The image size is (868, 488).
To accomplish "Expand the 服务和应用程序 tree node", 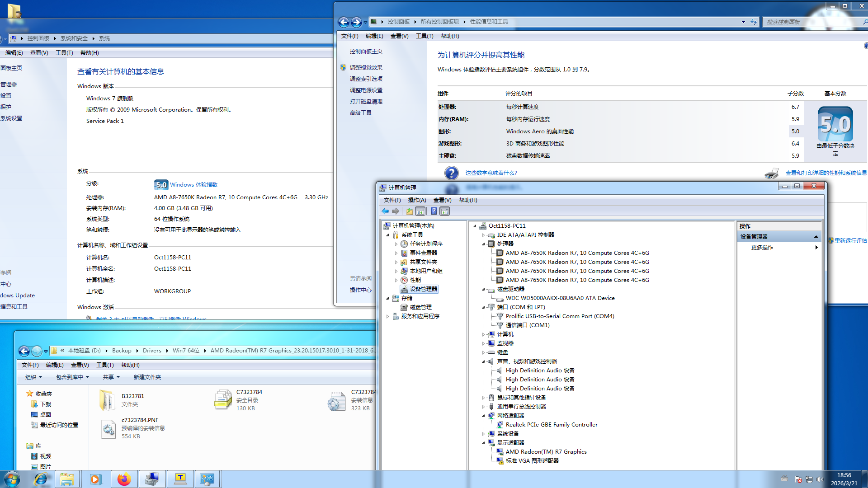I will [x=387, y=316].
